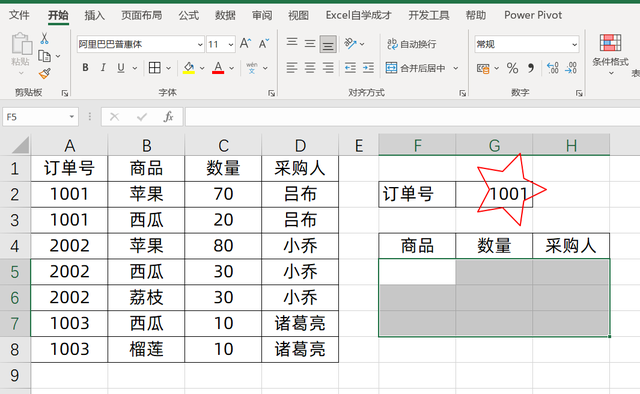The image size is (640, 394).
Task: Open 条件格式 conditional formatting
Action: [x=610, y=54]
